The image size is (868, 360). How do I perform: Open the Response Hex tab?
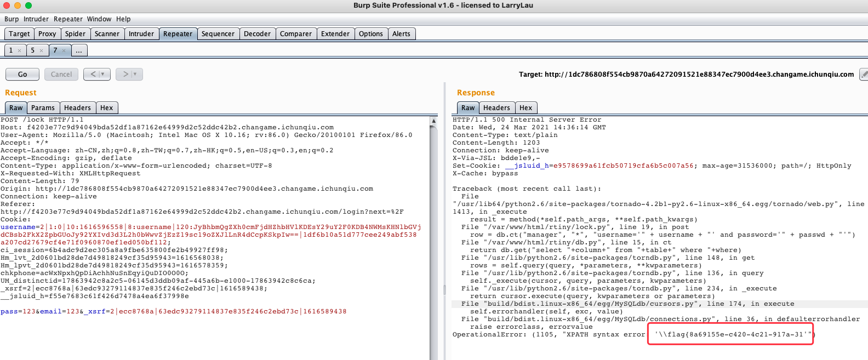[x=526, y=108]
